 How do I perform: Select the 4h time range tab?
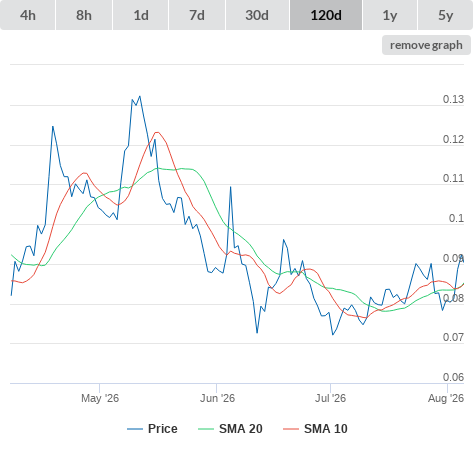(27, 15)
